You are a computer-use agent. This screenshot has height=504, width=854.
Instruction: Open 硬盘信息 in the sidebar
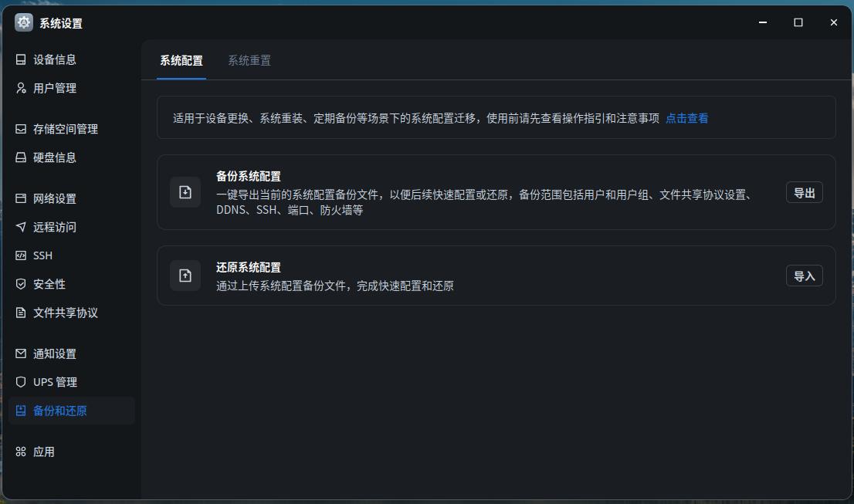click(x=71, y=157)
